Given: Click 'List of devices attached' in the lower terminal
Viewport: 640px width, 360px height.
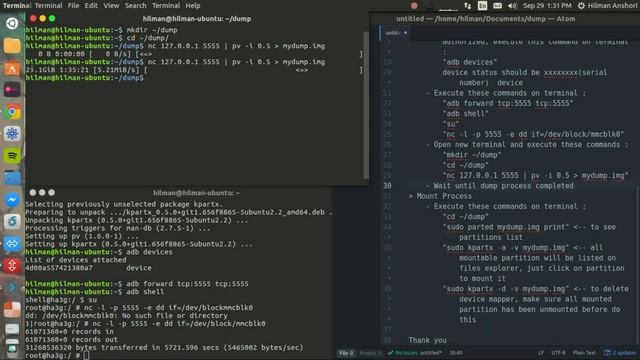Looking at the screenshot, I should (76, 260).
